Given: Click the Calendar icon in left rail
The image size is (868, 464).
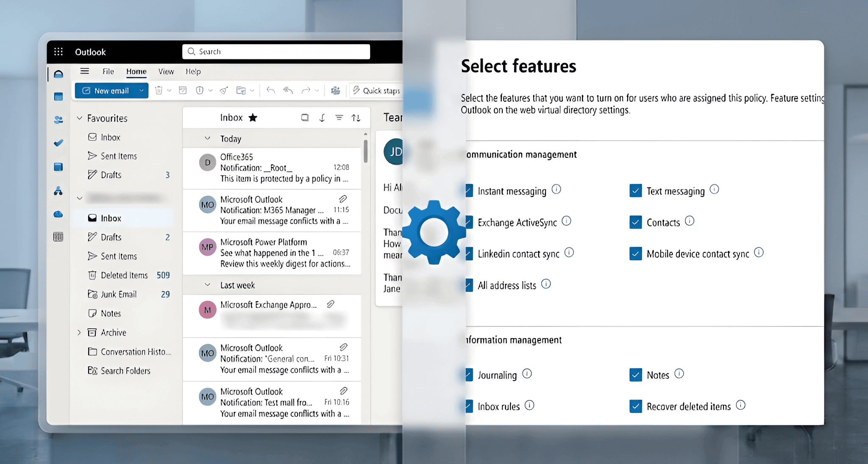Looking at the screenshot, I should (x=58, y=97).
